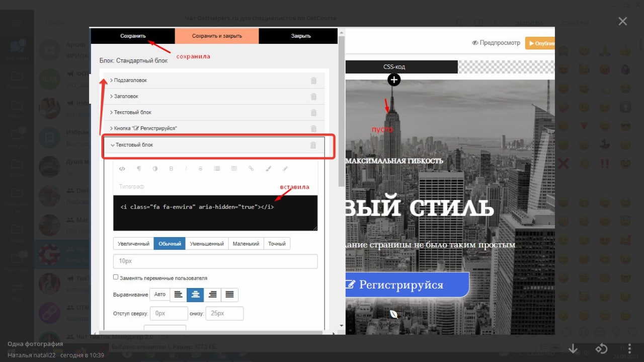The image size is (644, 362).
Task: Click the brush icon in editor toolbar
Action: [x=268, y=169]
